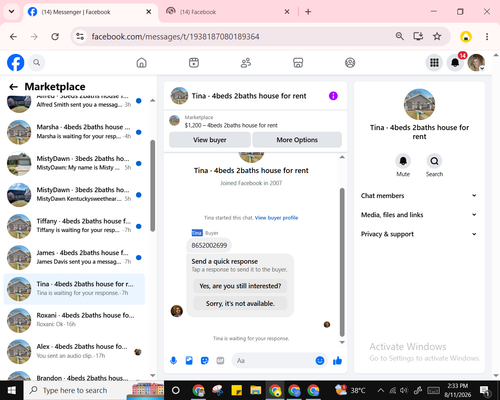Open James Davis conversation
500x400 pixels.
tap(74, 257)
